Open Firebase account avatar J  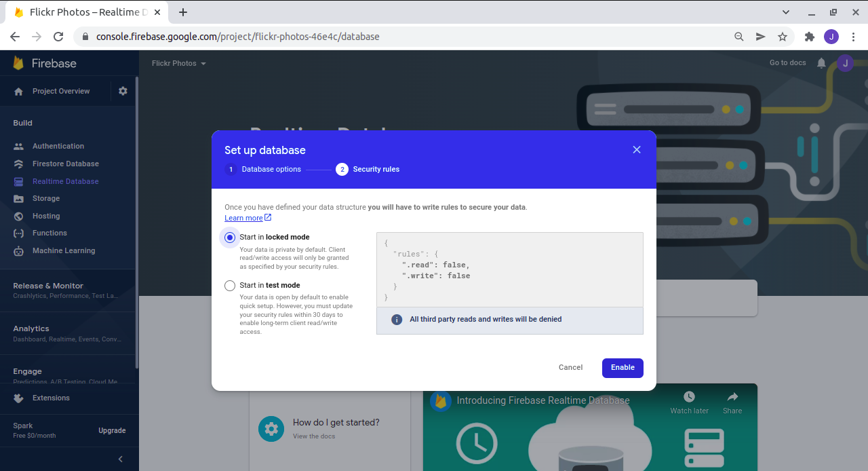(x=845, y=63)
